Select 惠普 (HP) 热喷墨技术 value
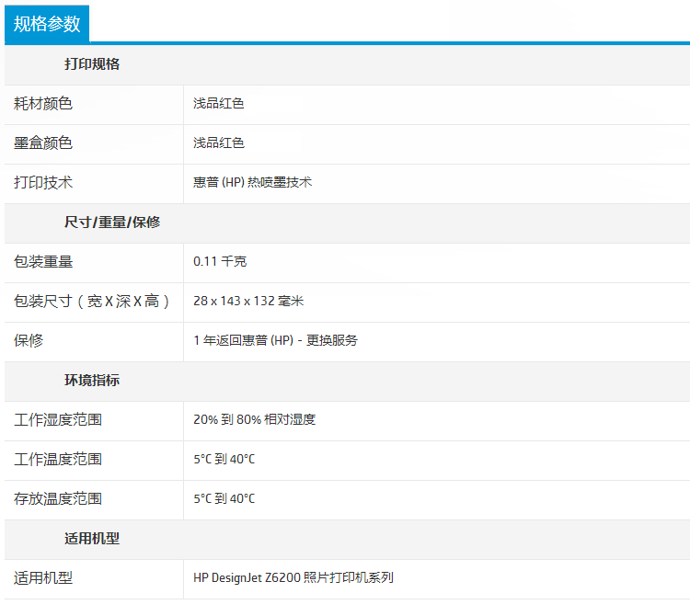Image resolution: width=690 pixels, height=616 pixels. click(253, 182)
